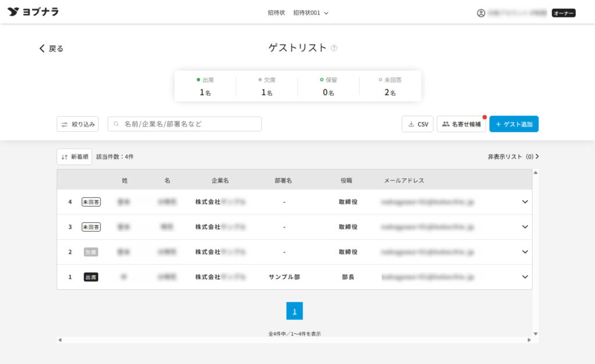Image resolution: width=595 pixels, height=364 pixels.
Task: Open the user account profile icon
Action: [x=481, y=13]
